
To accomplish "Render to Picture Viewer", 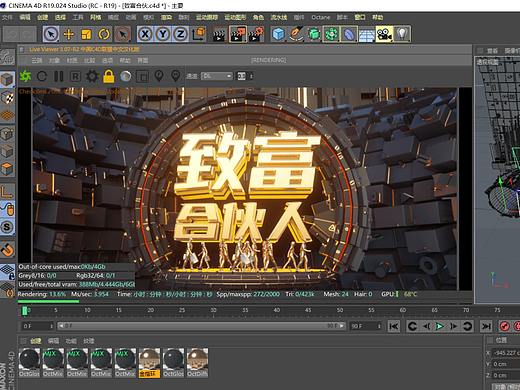I will pyautogui.click(x=237, y=34).
